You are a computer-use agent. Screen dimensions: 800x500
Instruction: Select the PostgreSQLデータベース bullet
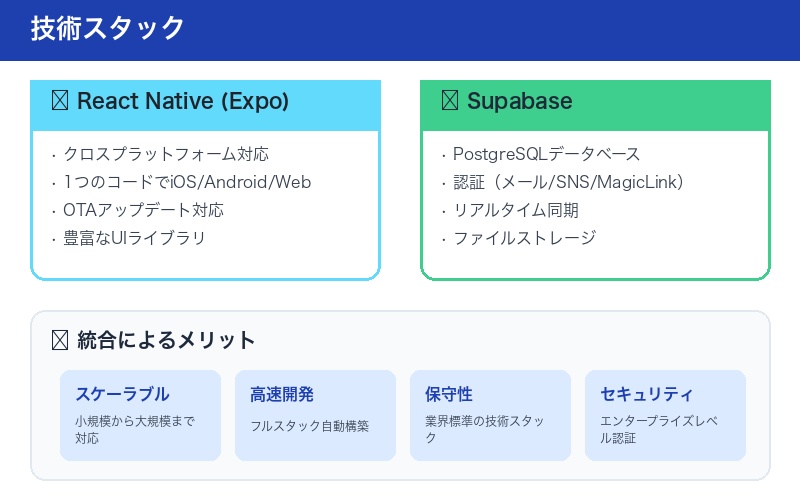pyautogui.click(x=546, y=154)
